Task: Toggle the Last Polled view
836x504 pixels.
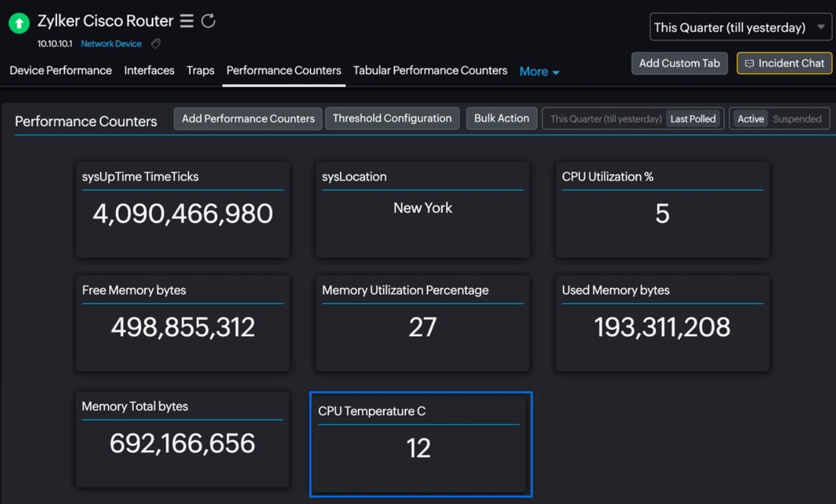Action: pyautogui.click(x=692, y=119)
